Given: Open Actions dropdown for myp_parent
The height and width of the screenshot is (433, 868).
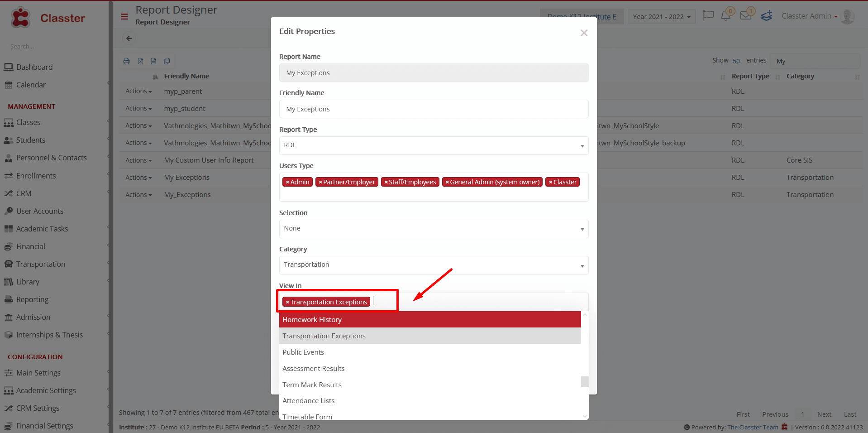Looking at the screenshot, I should coord(138,91).
